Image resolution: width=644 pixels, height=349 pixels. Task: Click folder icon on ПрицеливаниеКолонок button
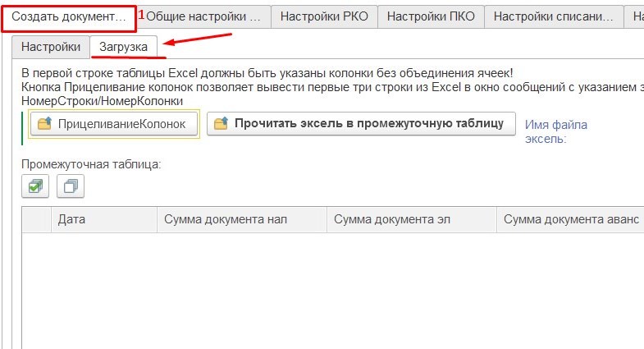pos(44,124)
